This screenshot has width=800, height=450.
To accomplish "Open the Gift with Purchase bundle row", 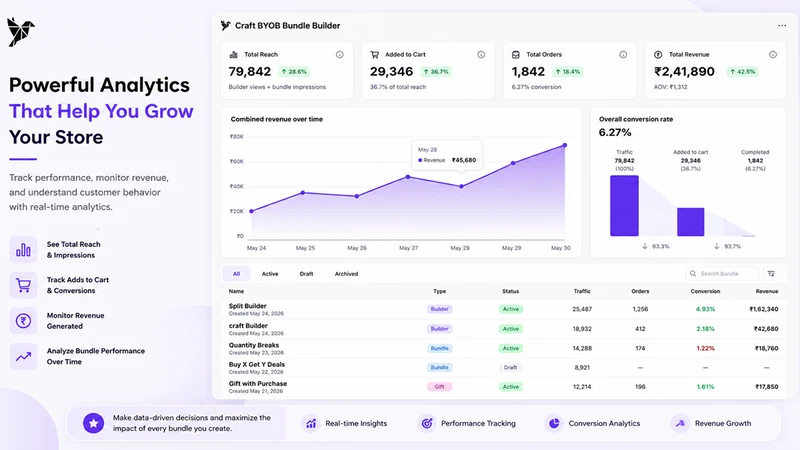I will tap(504, 387).
